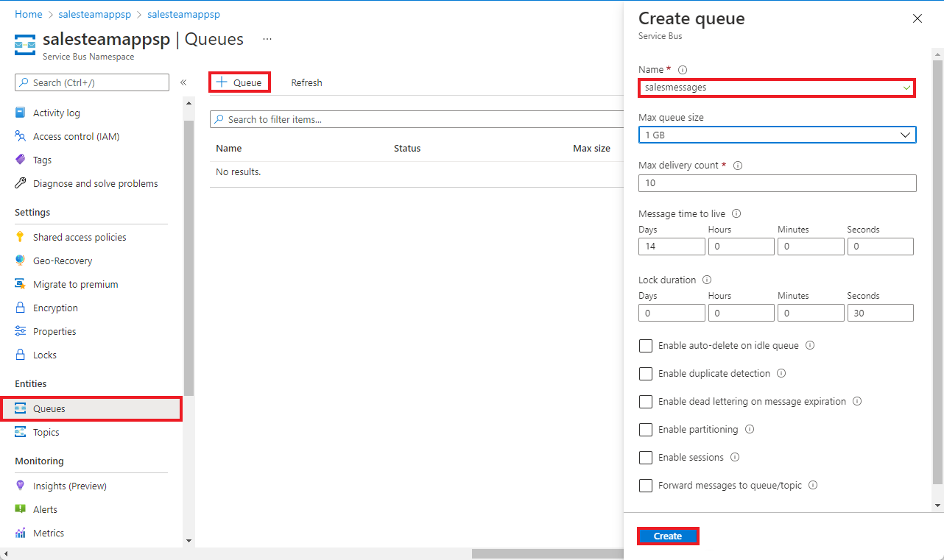Image resolution: width=944 pixels, height=560 pixels.
Task: Click the Insights (Preview) lightbulb icon
Action: [x=21, y=486]
